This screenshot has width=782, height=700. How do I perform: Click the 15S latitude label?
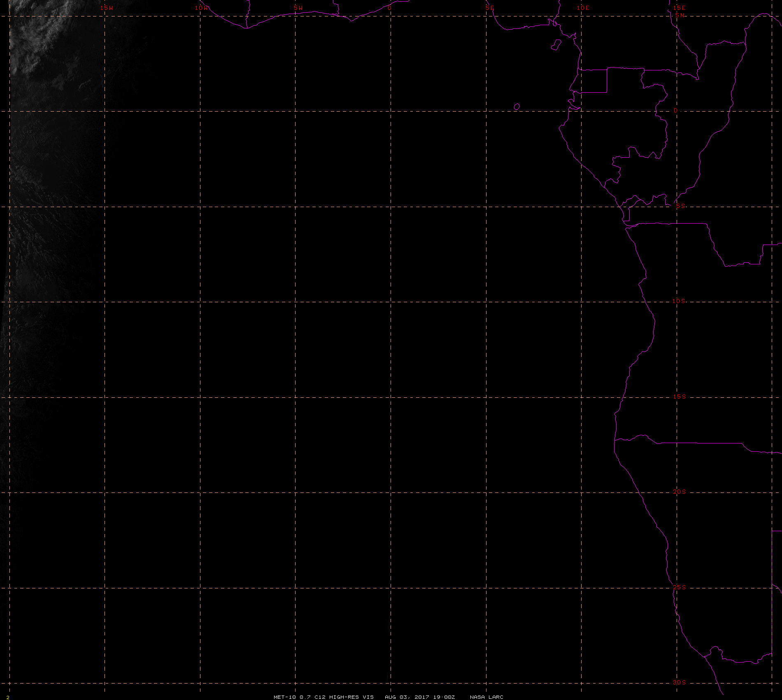679,397
